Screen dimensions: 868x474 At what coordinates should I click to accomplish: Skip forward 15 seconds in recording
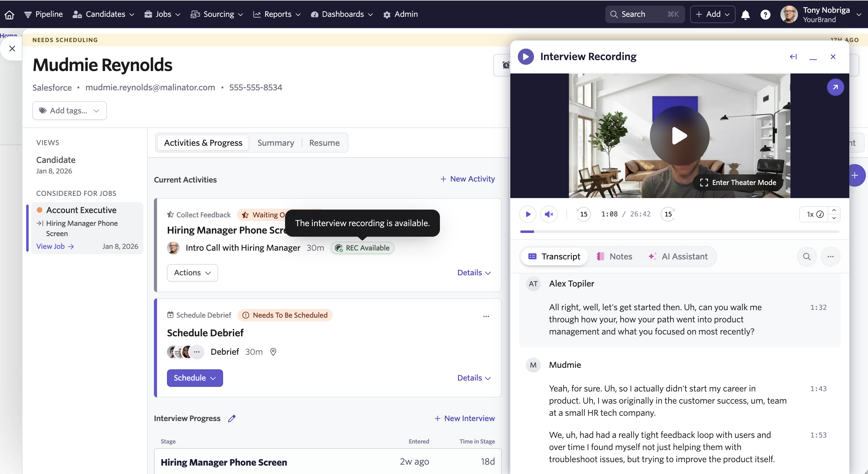(x=668, y=214)
